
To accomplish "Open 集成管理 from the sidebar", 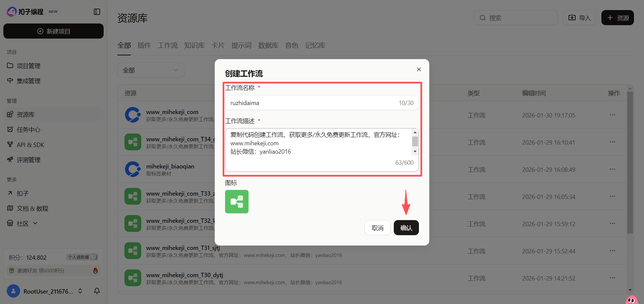I will tap(28, 81).
